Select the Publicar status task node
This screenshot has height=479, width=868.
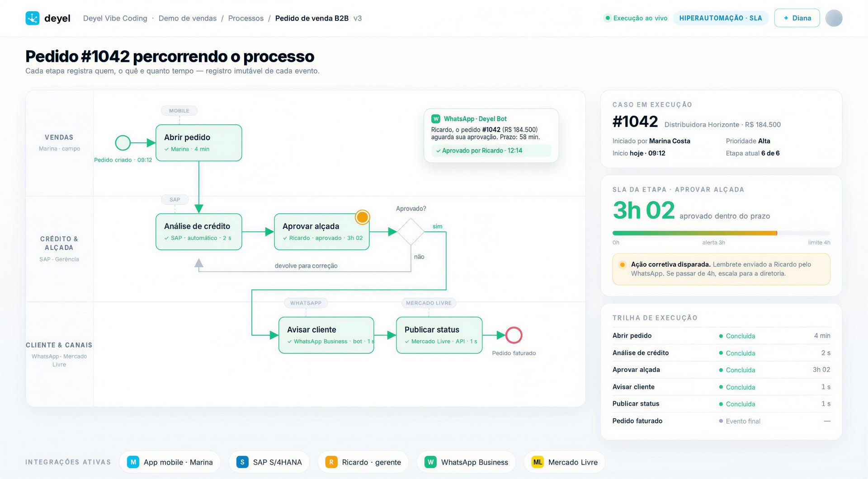(x=439, y=335)
